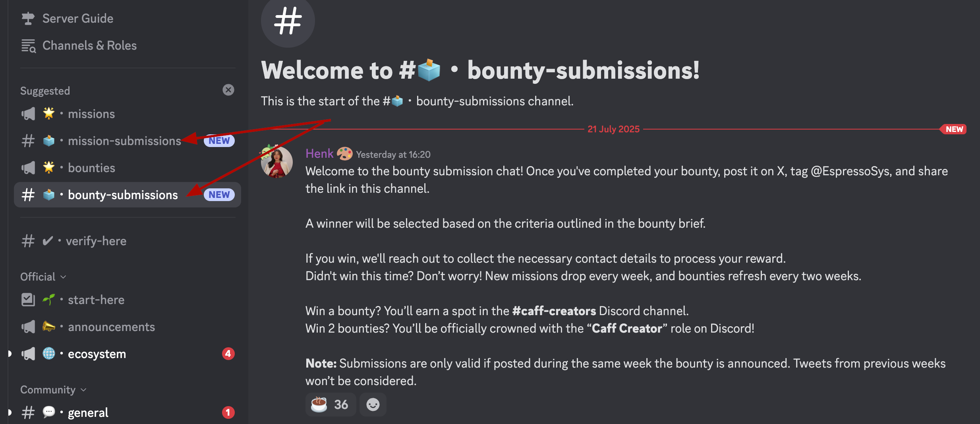Viewport: 980px width, 424px height.
Task: Click ecosystem's red unread badge
Action: [228, 354]
